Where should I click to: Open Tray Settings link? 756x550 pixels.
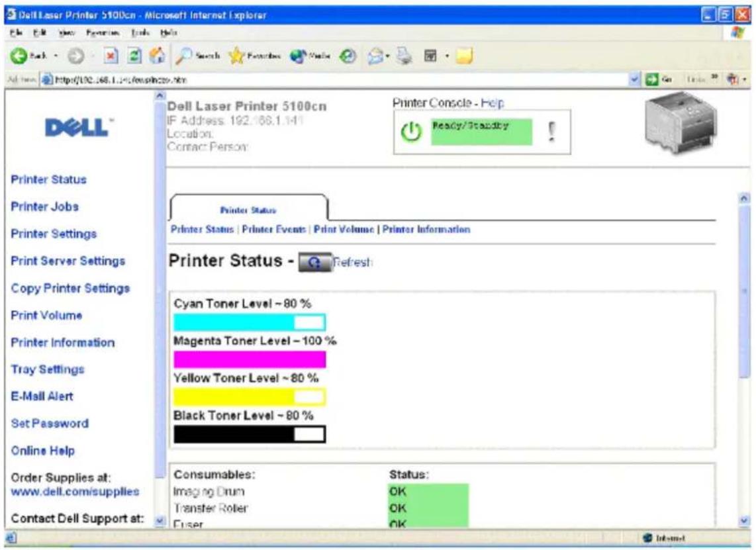point(47,369)
